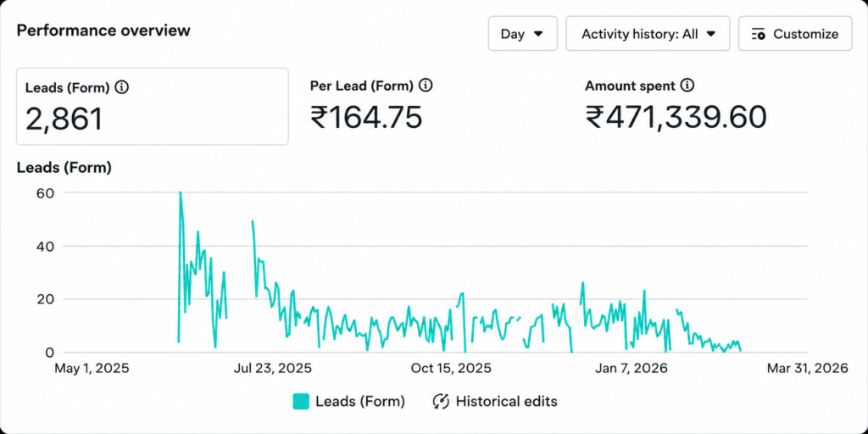The width and height of the screenshot is (868, 434).
Task: Click info icon next to Amount spent
Action: [x=687, y=86]
